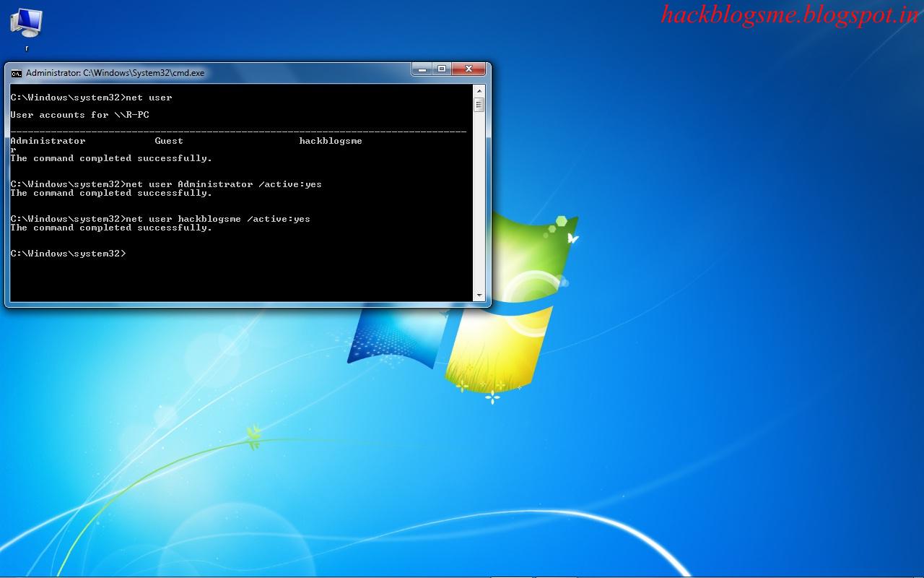Click the first 'The command completed successfully.' line
Image resolution: width=924 pixels, height=578 pixels.
point(111,158)
